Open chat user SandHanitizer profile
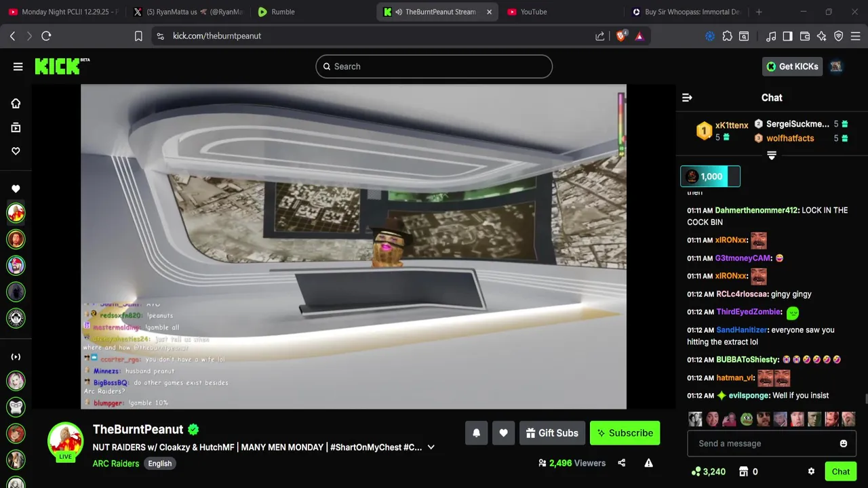The height and width of the screenshot is (488, 868). pos(742,330)
